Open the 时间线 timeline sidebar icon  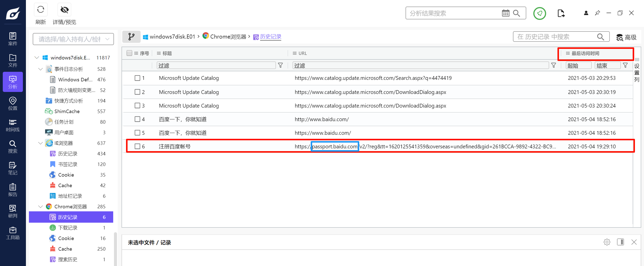(x=13, y=125)
